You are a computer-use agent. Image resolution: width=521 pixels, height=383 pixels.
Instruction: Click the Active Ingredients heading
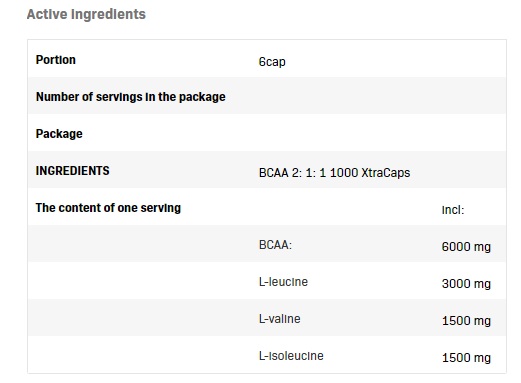point(86,14)
